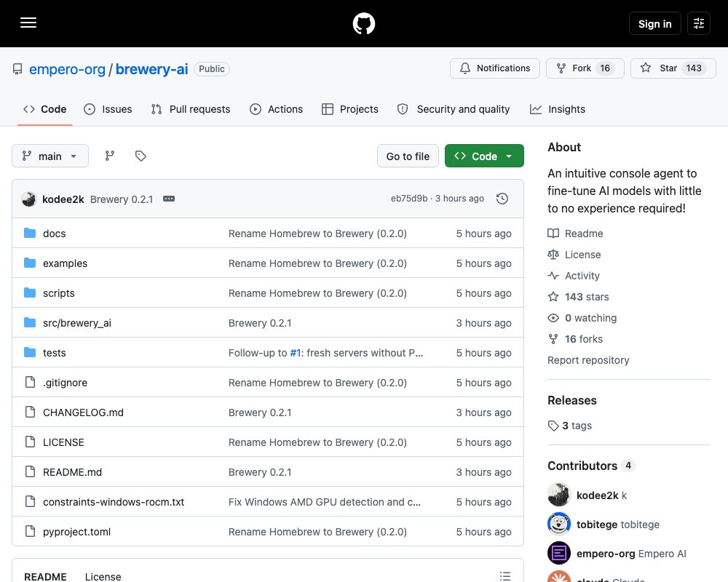Click the Go to file button
Image resolution: width=728 pixels, height=582 pixels.
408,156
